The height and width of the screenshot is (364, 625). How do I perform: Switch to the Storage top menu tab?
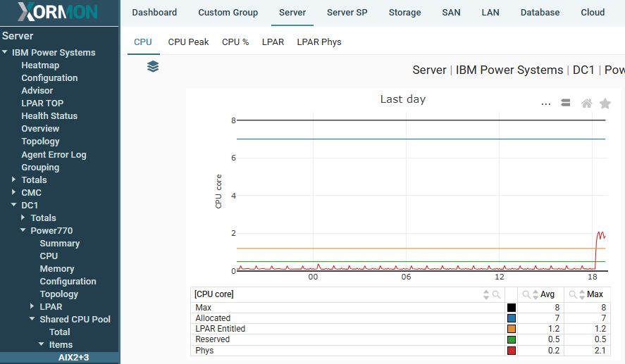pos(404,13)
